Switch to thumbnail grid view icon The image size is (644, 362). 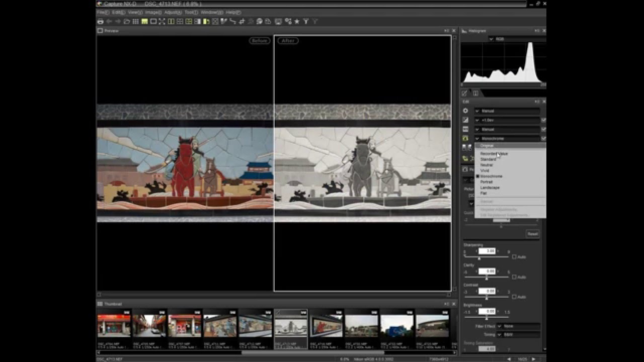tap(135, 22)
